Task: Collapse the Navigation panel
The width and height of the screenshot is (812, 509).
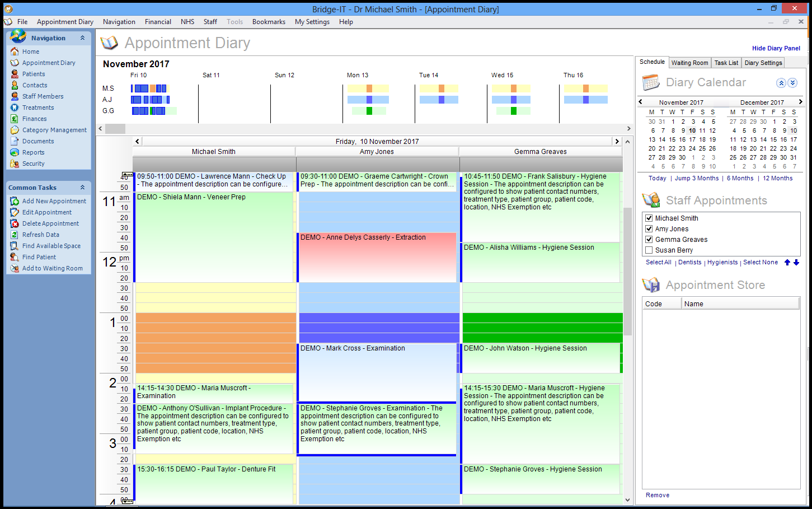Action: tap(83, 38)
